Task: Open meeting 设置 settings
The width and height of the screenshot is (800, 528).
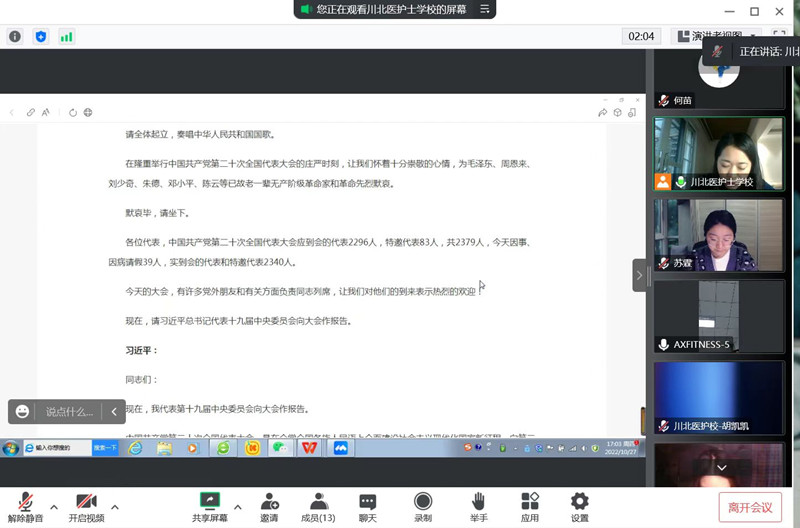Action: (580, 507)
